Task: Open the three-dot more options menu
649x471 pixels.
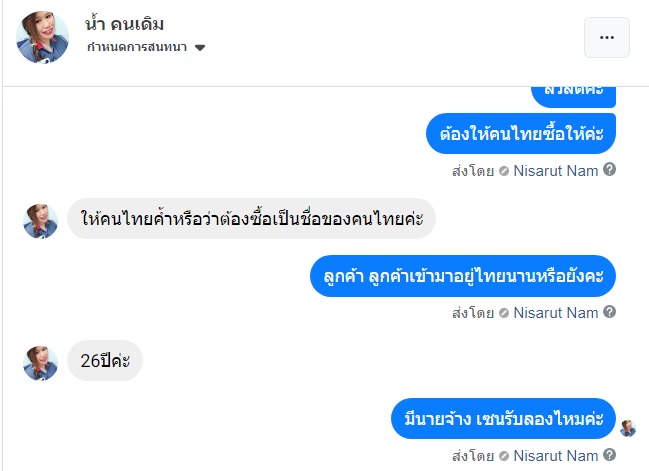Action: (606, 37)
